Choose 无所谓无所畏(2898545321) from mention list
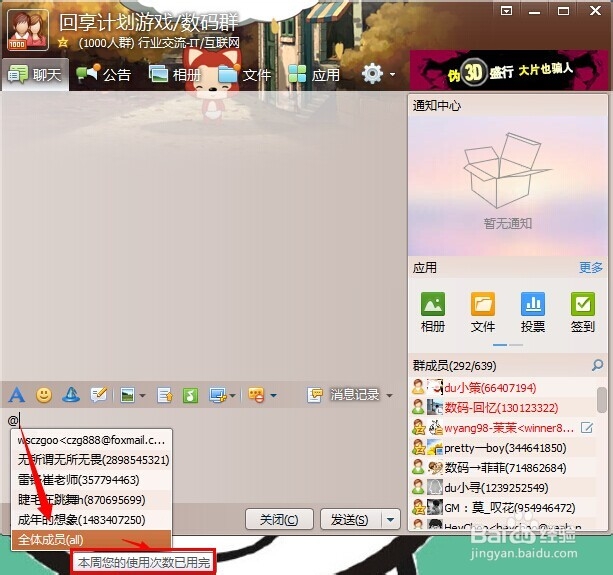613x575 pixels. (x=91, y=460)
